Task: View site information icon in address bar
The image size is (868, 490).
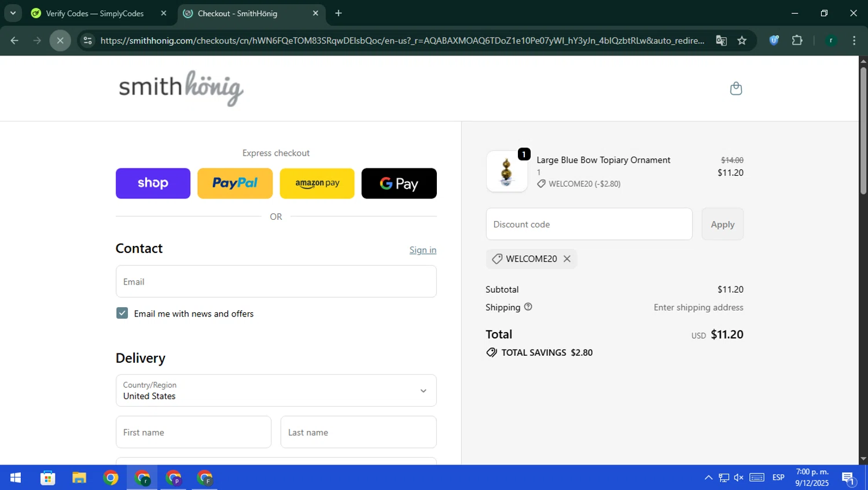Action: [x=87, y=40]
